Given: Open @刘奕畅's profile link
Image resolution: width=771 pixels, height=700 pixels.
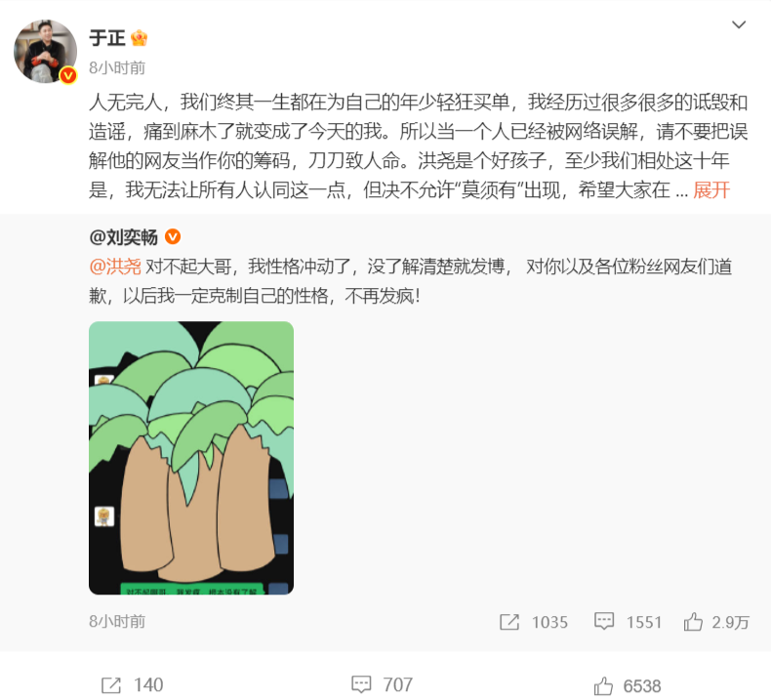Looking at the screenshot, I should [123, 237].
